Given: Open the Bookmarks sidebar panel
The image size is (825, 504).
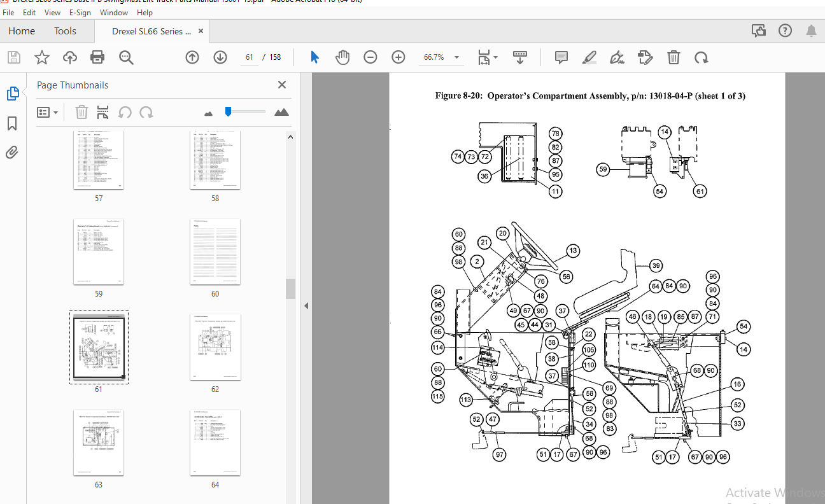Looking at the screenshot, I should tap(12, 123).
